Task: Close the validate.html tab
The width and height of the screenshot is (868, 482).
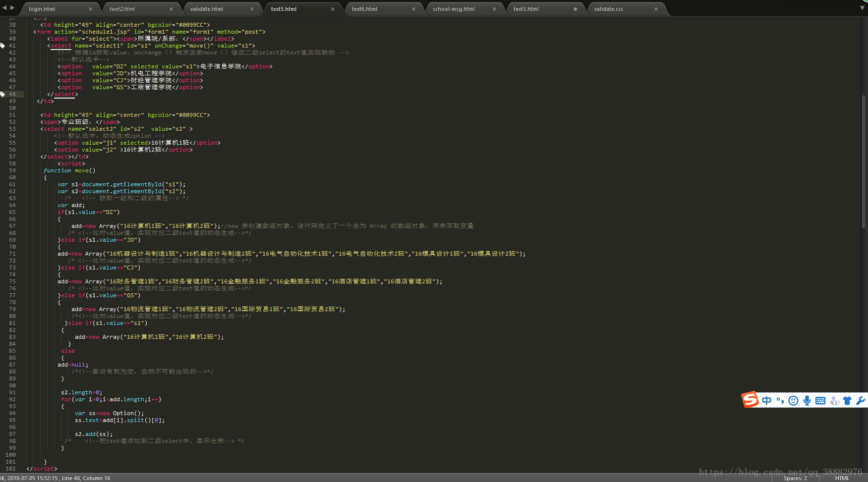Action: [252, 9]
